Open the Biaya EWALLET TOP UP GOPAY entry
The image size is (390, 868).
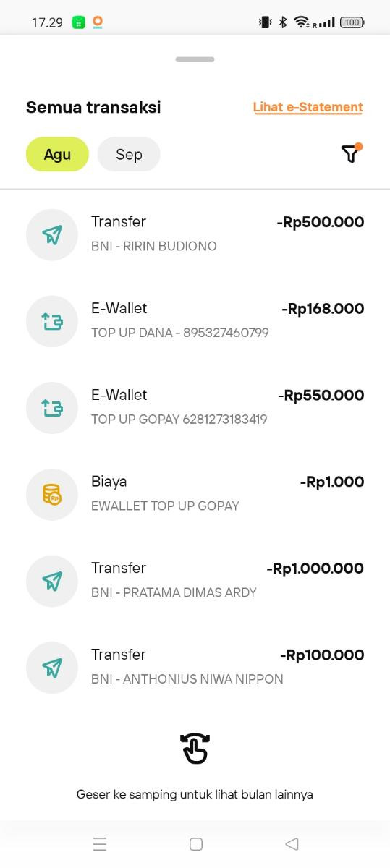coord(195,493)
